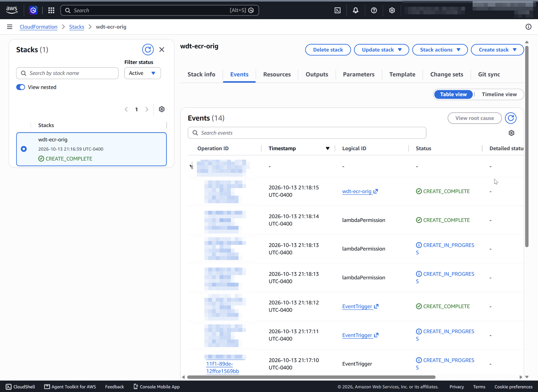
Task: Toggle the side navigation hamburger menu
Action: [10, 27]
